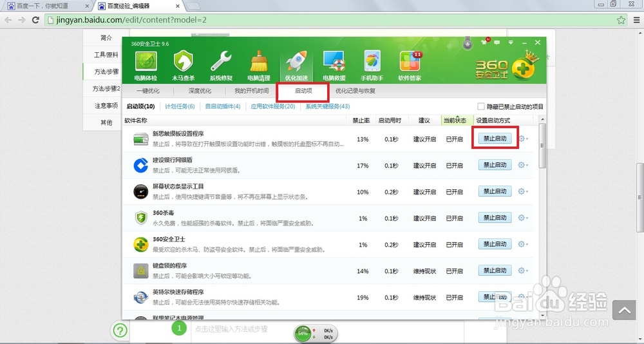
Task: Click the 360安全卫士 crown logo
Action: (507, 65)
